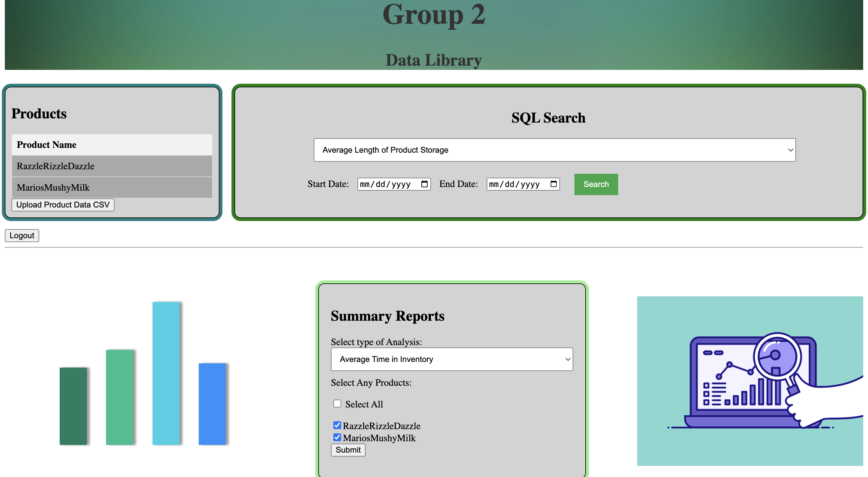Open the Start Date calendar picker icon
This screenshot has width=868, height=477.
click(x=424, y=184)
